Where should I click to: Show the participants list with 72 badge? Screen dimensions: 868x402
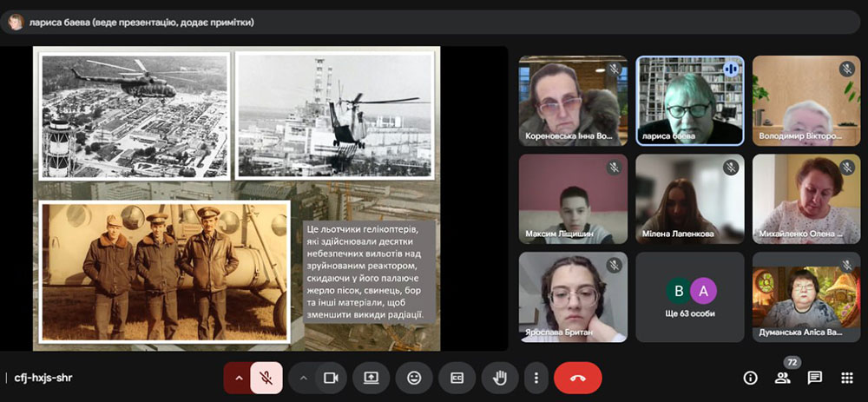(783, 378)
